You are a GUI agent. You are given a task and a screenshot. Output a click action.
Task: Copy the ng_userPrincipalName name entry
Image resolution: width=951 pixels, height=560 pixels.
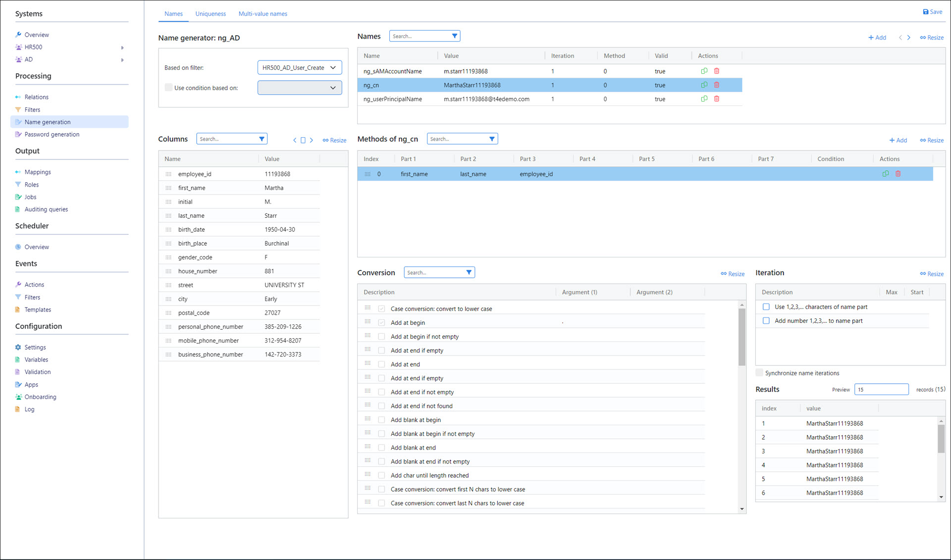704,99
